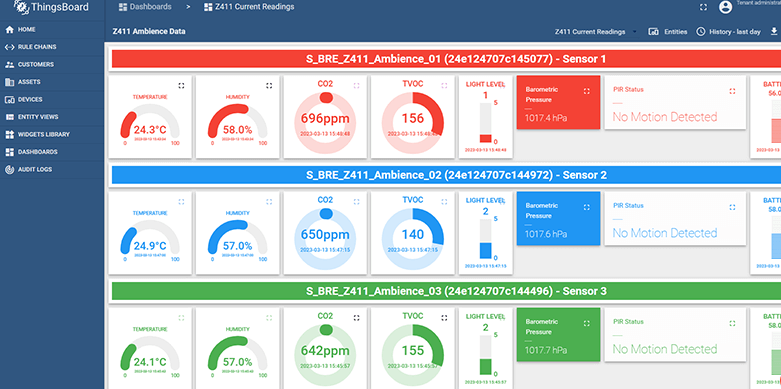This screenshot has height=389, width=781.
Task: Go to Customers section
Action: [x=52, y=64]
